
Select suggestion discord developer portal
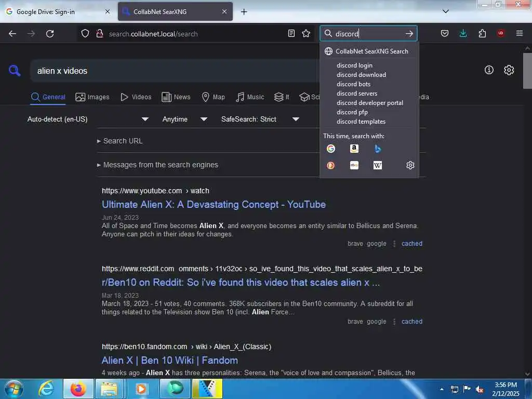[369, 102]
